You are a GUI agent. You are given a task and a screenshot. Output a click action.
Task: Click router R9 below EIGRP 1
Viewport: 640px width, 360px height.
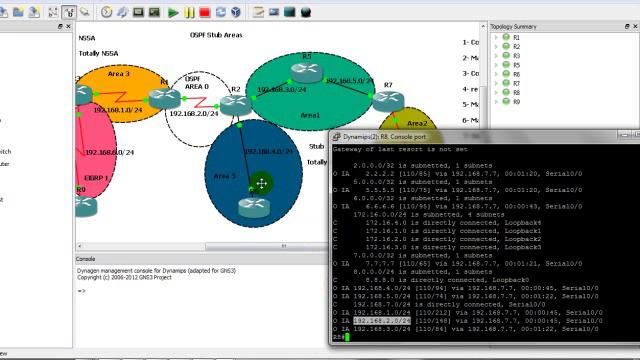click(x=86, y=206)
